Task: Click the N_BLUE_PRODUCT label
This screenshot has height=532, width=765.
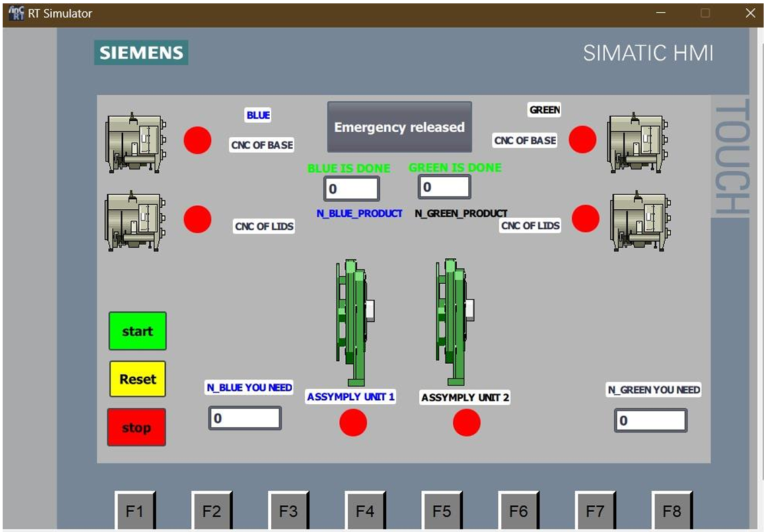Action: click(x=359, y=213)
